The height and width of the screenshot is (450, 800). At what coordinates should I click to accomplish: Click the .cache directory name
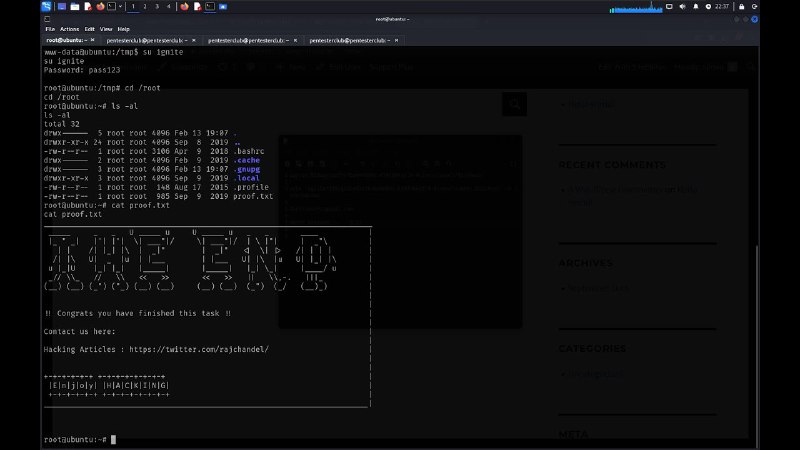pyautogui.click(x=247, y=160)
